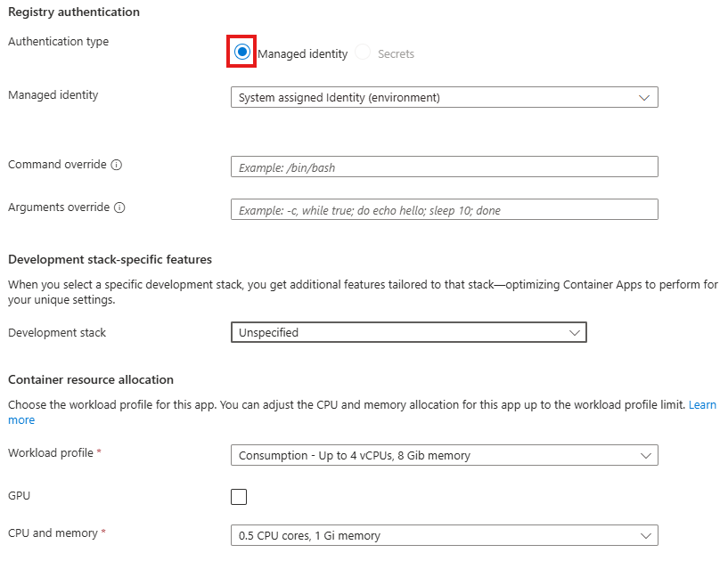Enable the GPU checkbox
Screen dimensions: 728x561
239,497
